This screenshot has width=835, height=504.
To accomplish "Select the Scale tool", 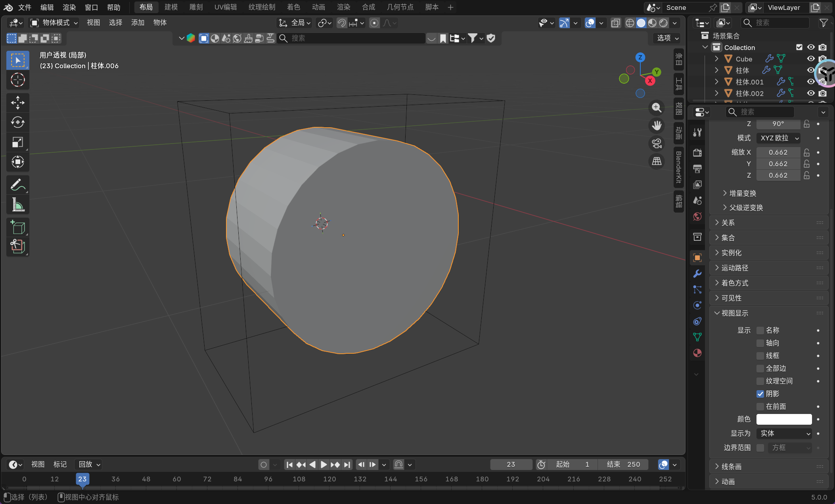I will tap(17, 142).
